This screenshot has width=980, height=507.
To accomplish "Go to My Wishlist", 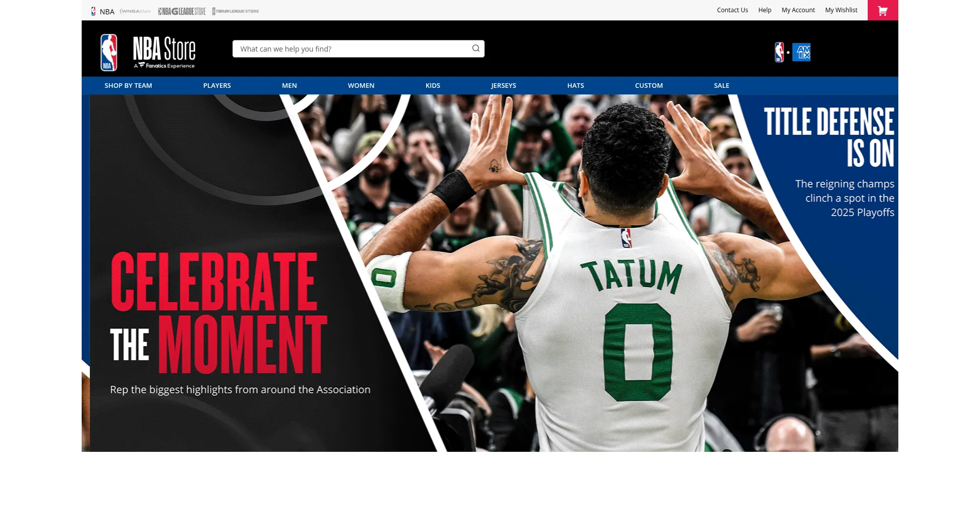I will point(841,10).
